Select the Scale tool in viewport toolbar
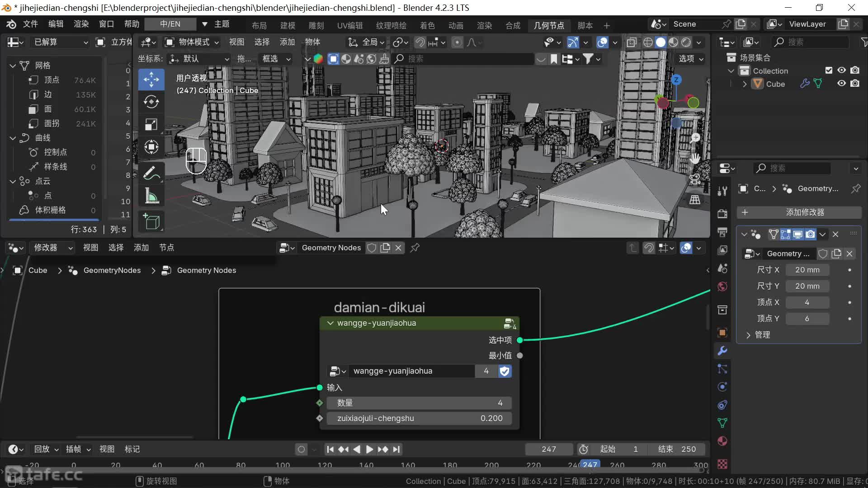 pyautogui.click(x=151, y=124)
